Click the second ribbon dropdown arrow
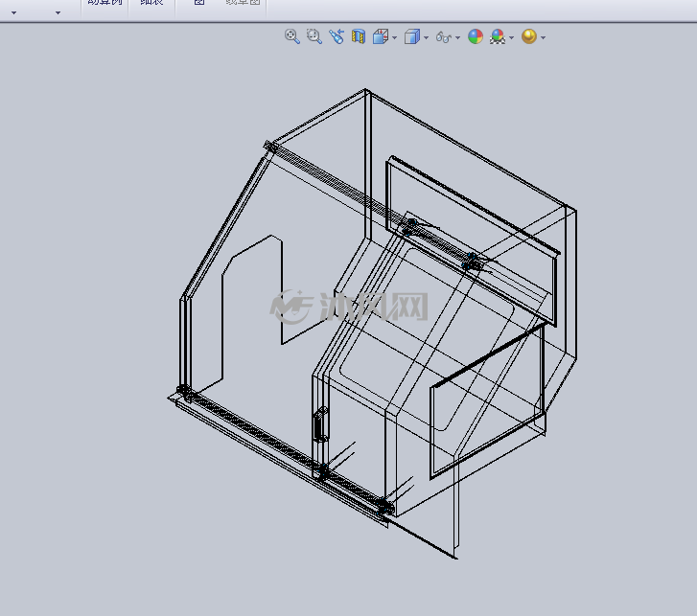 click(x=58, y=12)
